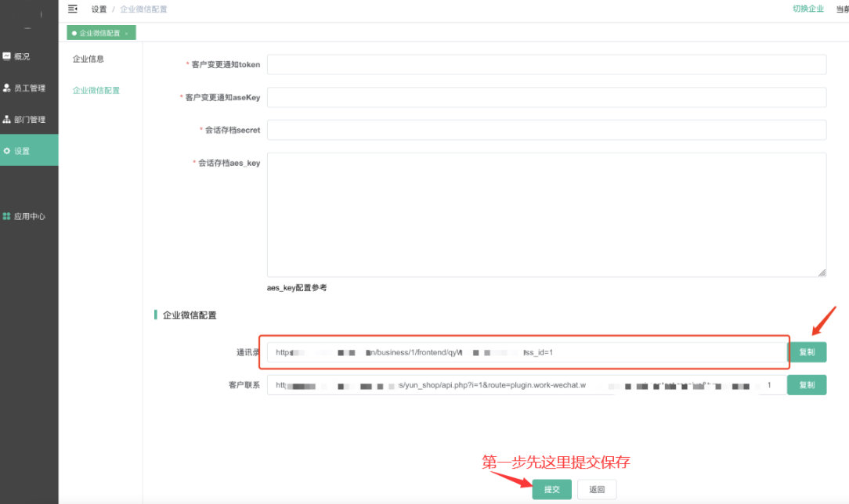Click inside the 会话存档aes_key text area
The width and height of the screenshot is (849, 504).
(x=546, y=214)
